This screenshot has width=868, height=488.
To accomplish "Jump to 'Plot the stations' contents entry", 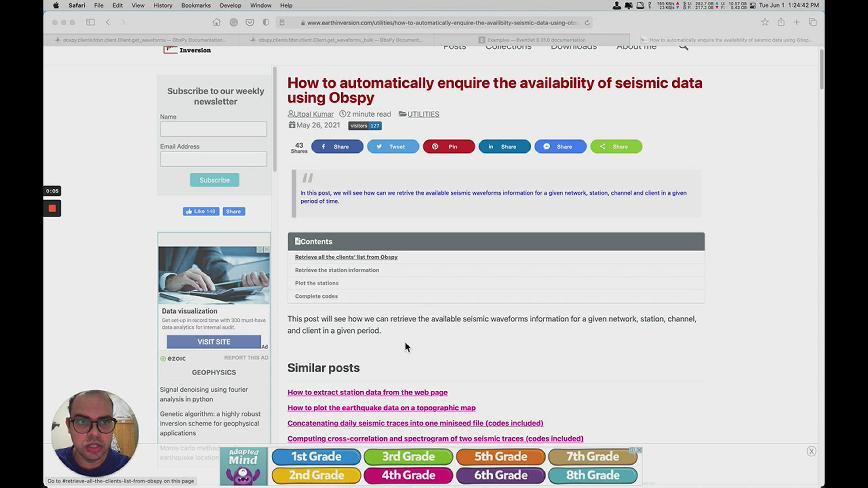I will click(x=316, y=283).
